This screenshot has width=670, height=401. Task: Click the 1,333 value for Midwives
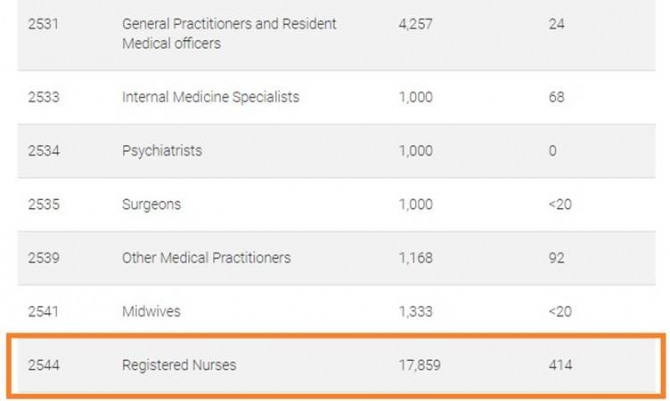tap(415, 311)
